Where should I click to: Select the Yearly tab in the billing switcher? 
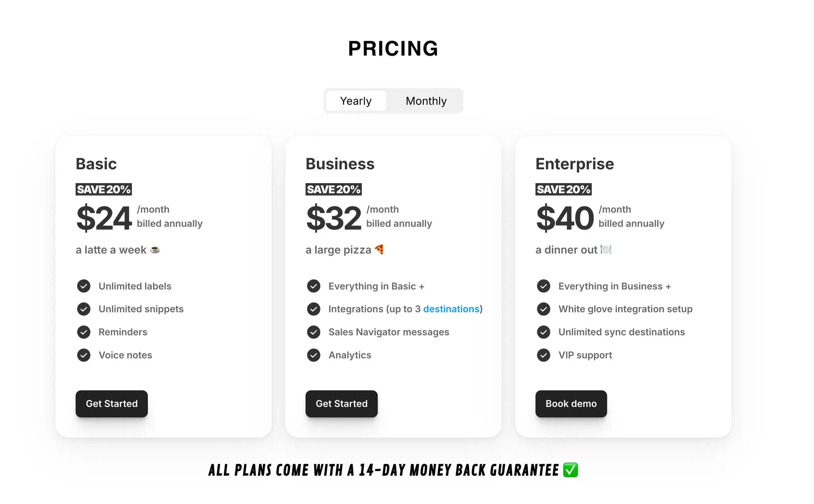point(356,101)
